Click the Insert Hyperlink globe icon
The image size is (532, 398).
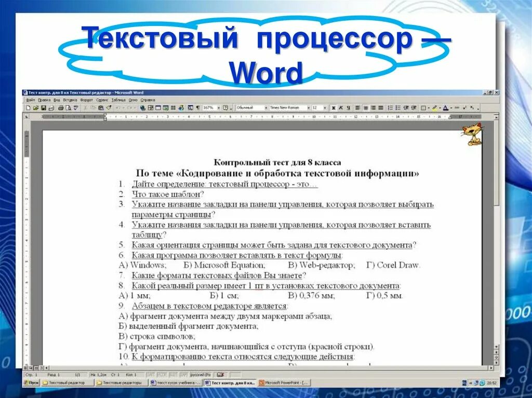coord(143,108)
